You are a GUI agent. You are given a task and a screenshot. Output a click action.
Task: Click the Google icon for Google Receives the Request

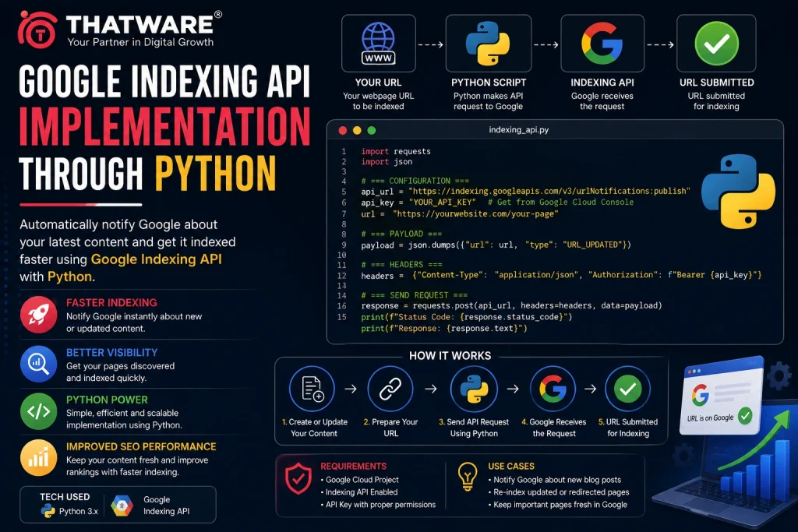[x=553, y=389]
